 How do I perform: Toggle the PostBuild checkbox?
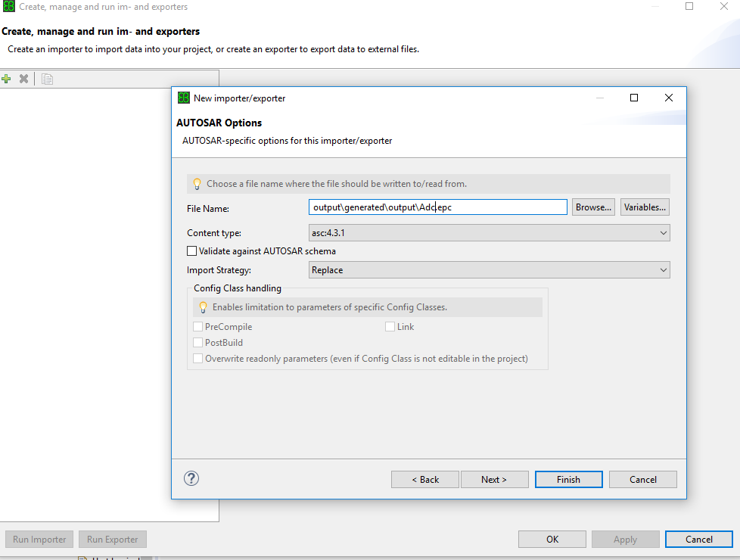(197, 342)
